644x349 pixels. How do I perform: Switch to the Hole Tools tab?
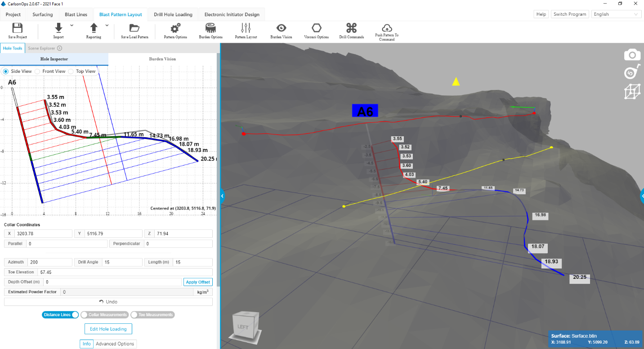click(x=13, y=48)
